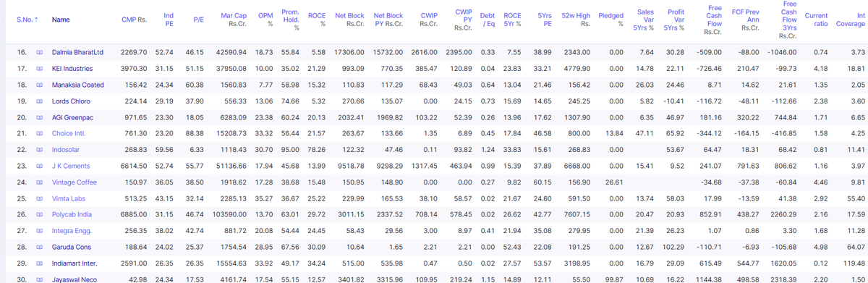Open Vintage Coffee company link
This screenshot has height=283, width=868.
75,182
